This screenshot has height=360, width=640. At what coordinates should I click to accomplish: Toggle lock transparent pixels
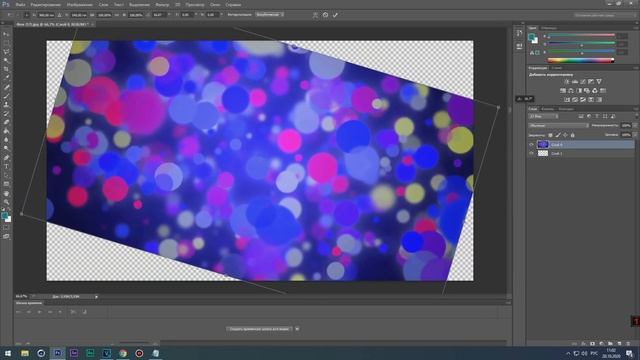550,135
